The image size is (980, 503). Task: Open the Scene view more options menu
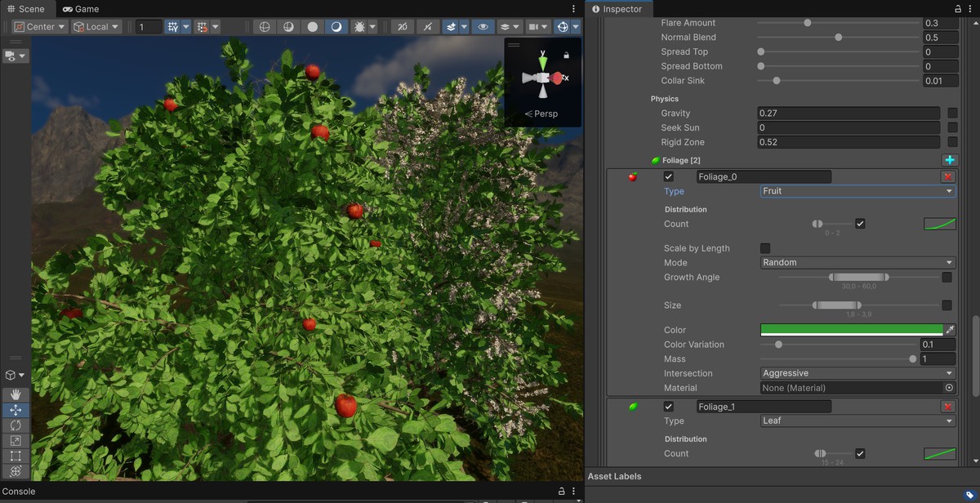573,9
